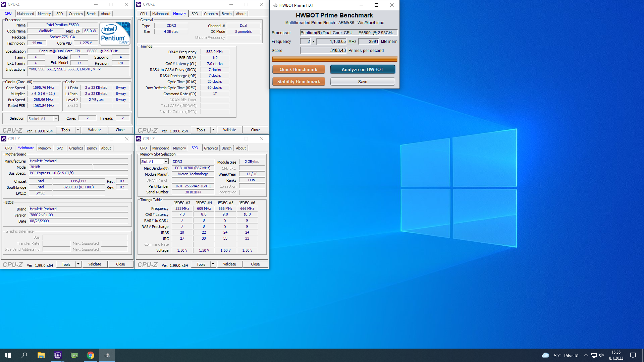Open CPU-Z taskbar icon
This screenshot has height=362, width=644.
click(x=57, y=355)
